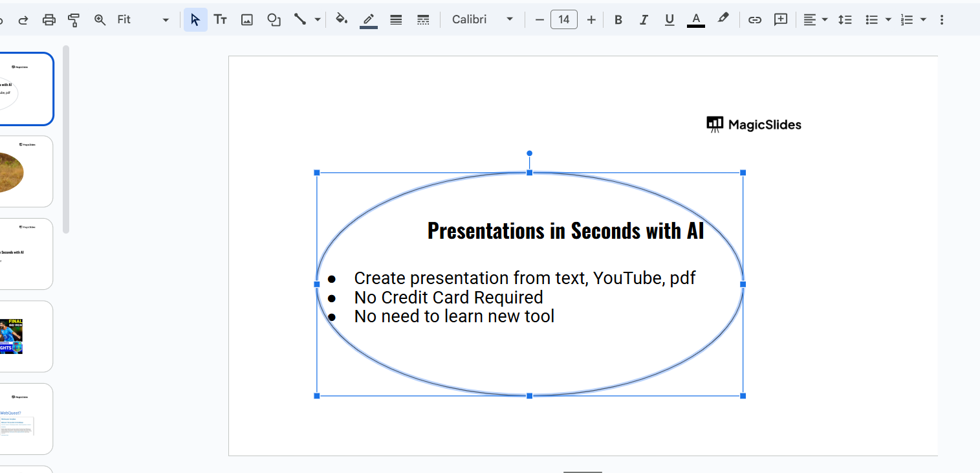Toggle Italic formatting
This screenshot has width=980, height=473.
pos(644,20)
